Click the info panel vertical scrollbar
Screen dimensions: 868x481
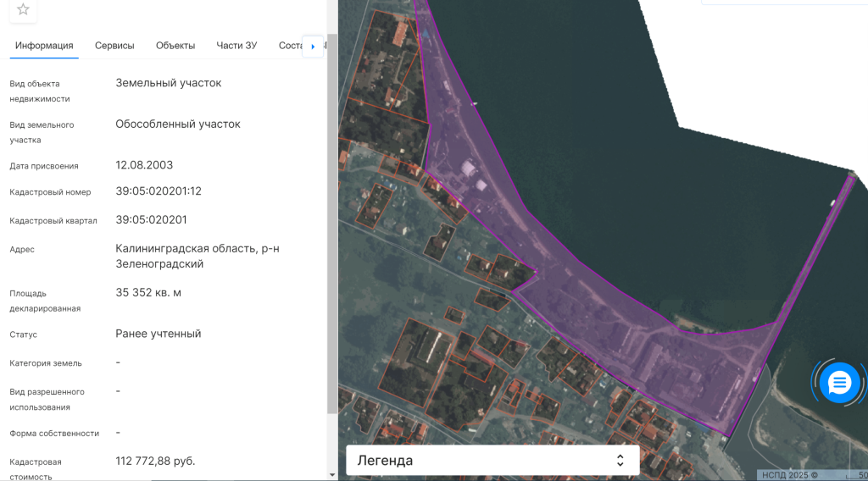click(x=332, y=220)
